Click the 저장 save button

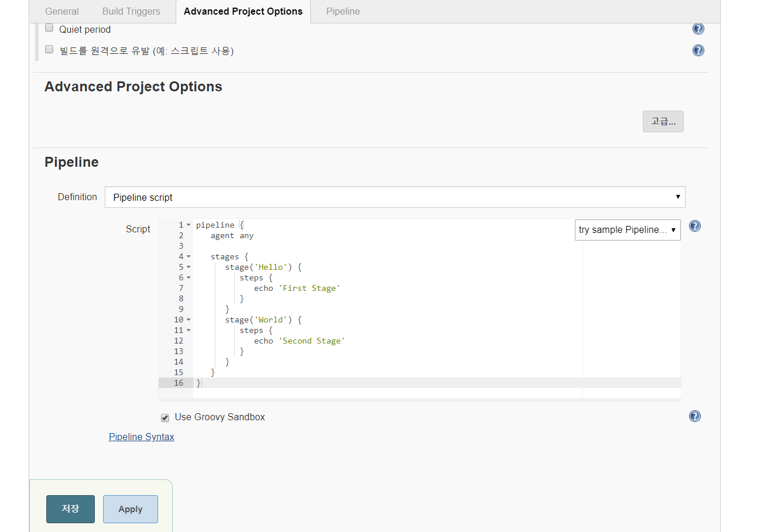pos(70,509)
